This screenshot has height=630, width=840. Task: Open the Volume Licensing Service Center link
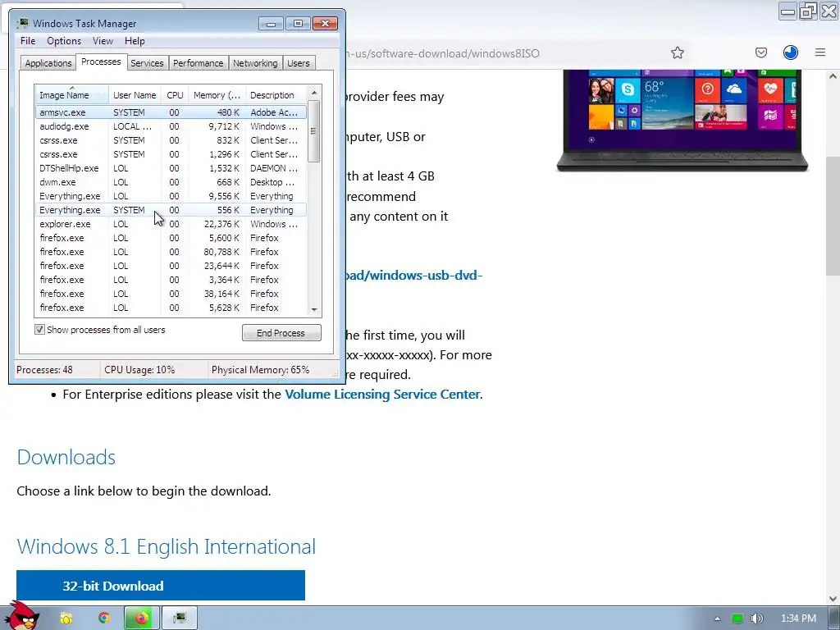coord(382,395)
